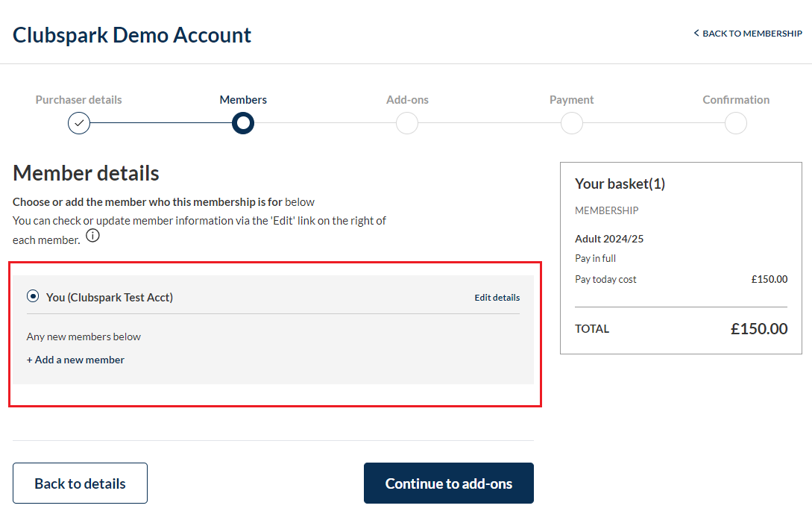The width and height of the screenshot is (812, 529).
Task: Click the Confirmation step circle
Action: (736, 123)
